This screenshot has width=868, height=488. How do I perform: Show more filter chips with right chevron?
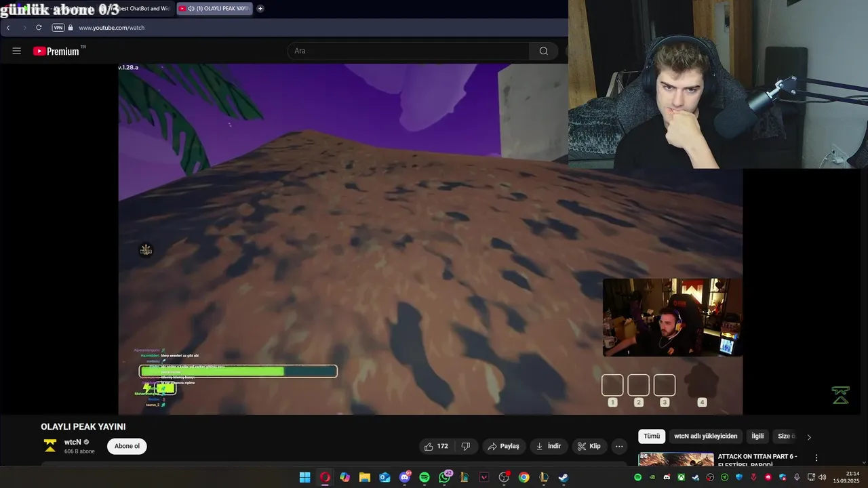[809, 437]
